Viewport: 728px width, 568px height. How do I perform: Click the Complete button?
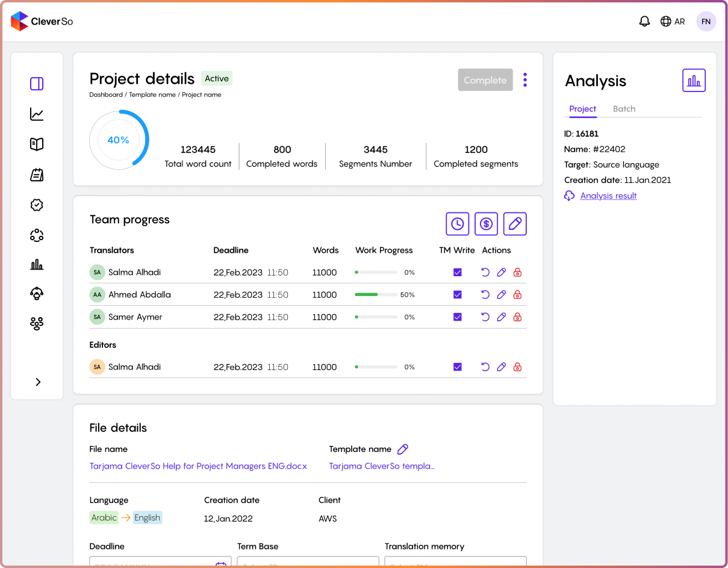pyautogui.click(x=485, y=80)
